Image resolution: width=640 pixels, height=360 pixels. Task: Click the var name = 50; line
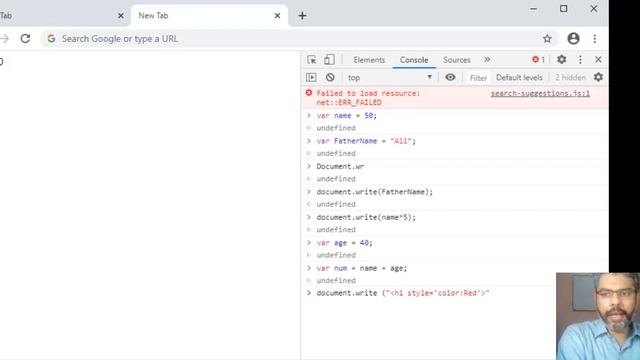[347, 116]
